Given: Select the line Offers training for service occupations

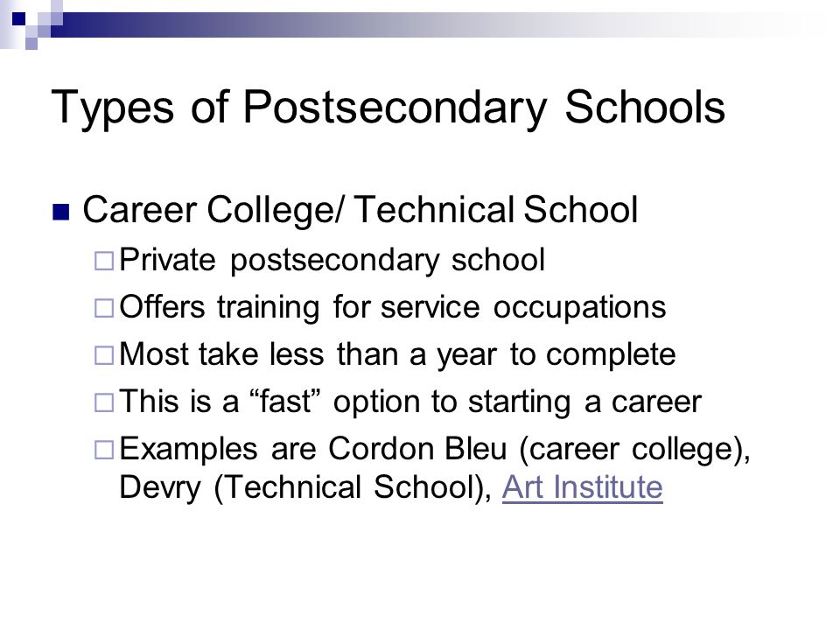Looking at the screenshot, I should coord(393,308).
